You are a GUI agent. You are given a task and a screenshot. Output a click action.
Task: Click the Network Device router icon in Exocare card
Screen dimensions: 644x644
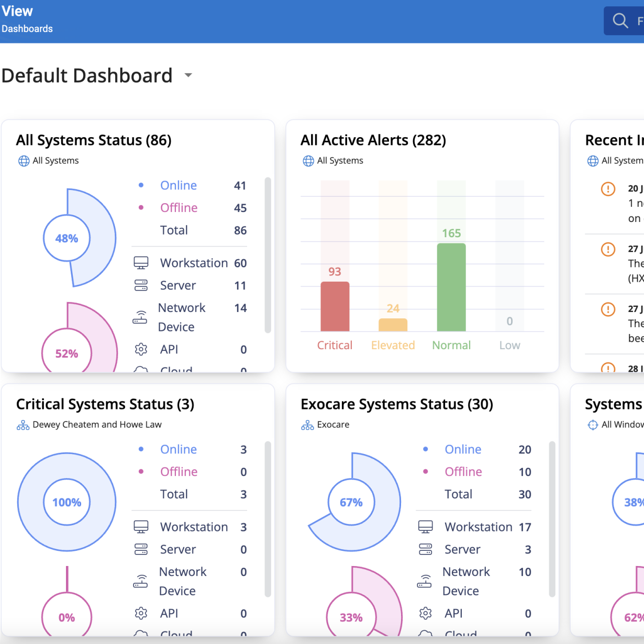pos(425,581)
